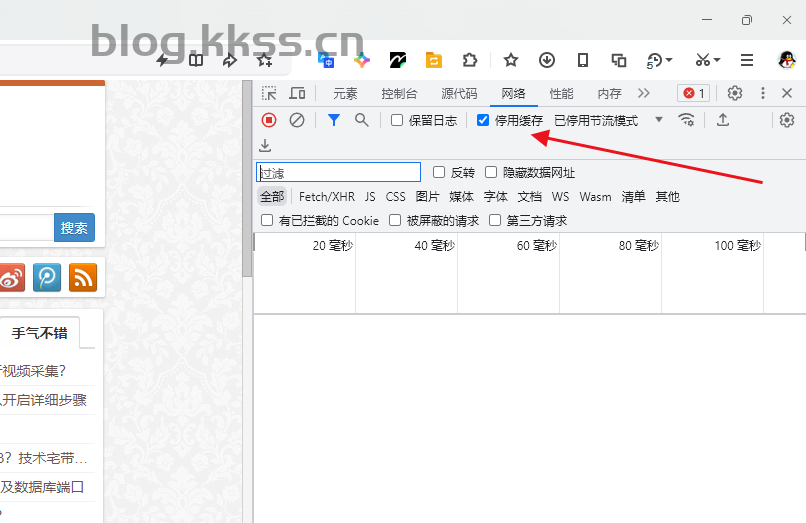Click the 过滤 filter input field
The width and height of the screenshot is (806, 523).
(338, 172)
